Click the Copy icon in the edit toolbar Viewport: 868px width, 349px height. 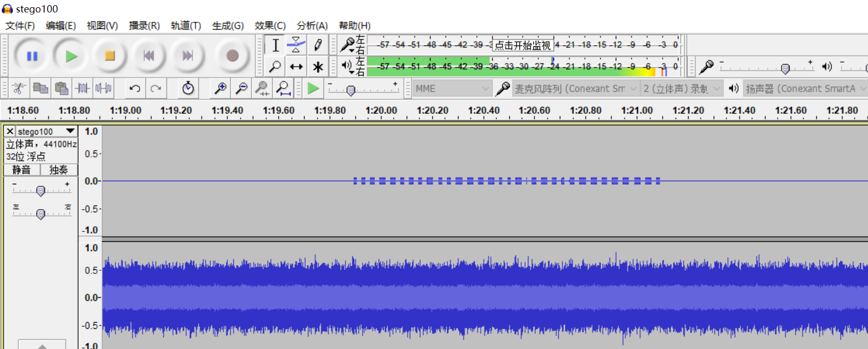coord(40,89)
